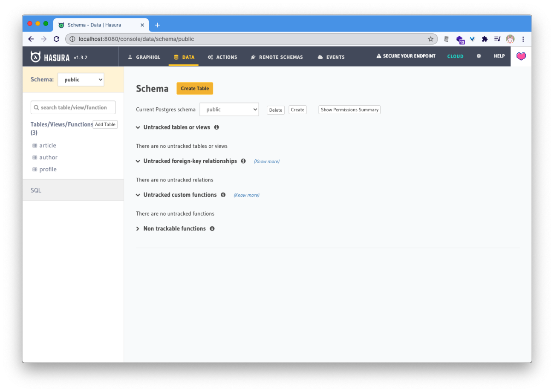
Task: Click the article table icon
Action: click(x=35, y=146)
